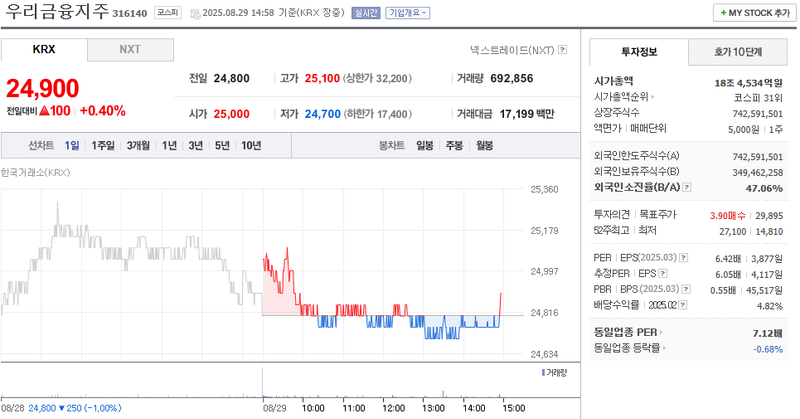Click the 실시간 badge button
800x419 pixels.
pyautogui.click(x=366, y=13)
